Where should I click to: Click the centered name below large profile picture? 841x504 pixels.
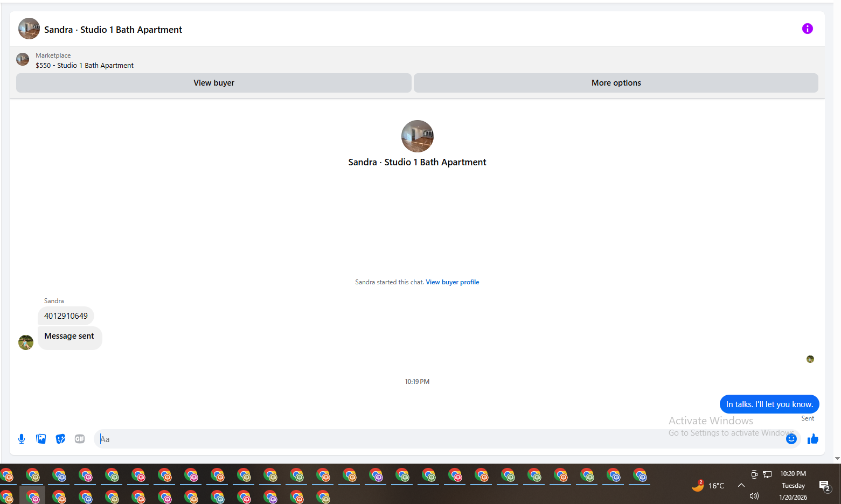417,162
